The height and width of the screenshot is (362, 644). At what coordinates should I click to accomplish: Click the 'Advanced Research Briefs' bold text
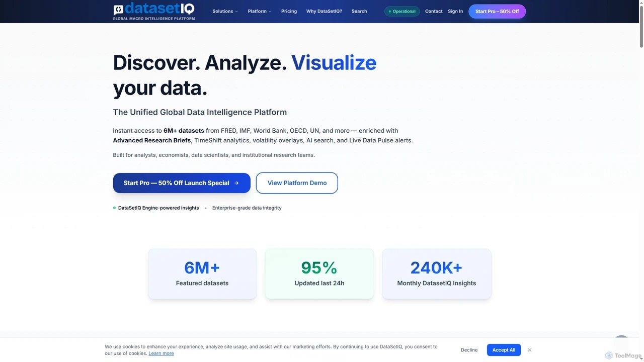pyautogui.click(x=152, y=140)
